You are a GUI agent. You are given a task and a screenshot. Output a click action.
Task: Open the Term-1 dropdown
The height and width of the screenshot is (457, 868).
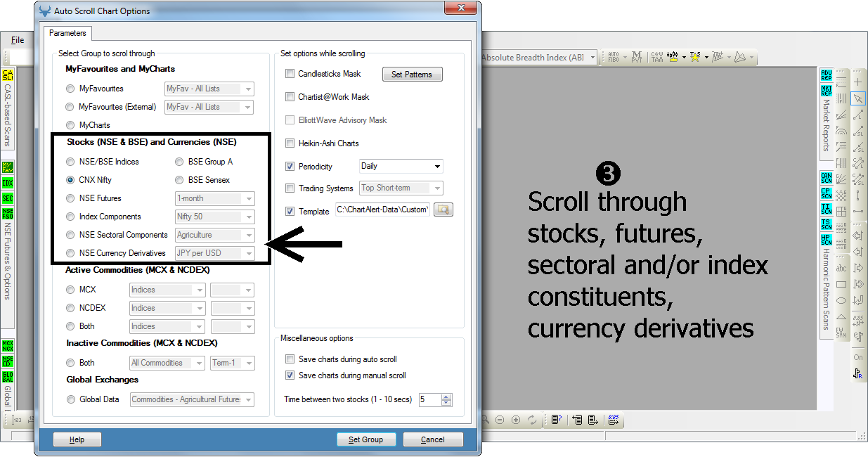[x=233, y=363]
